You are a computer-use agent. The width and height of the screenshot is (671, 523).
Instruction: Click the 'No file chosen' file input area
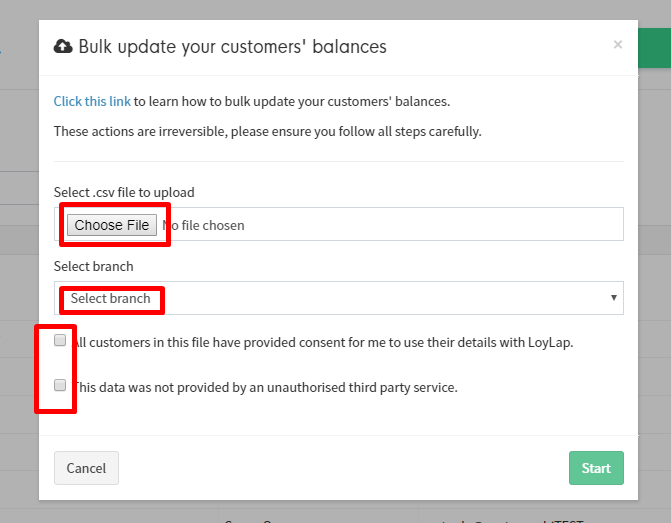pos(338,224)
